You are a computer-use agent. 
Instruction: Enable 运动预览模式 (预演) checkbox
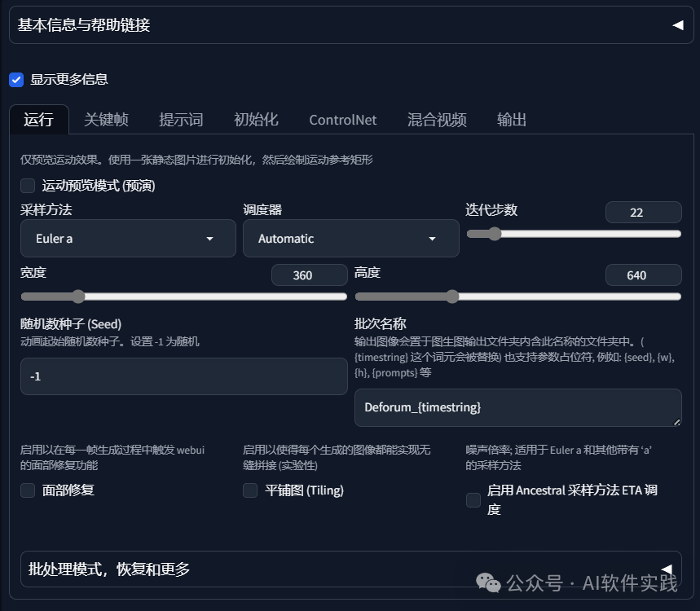point(28,186)
